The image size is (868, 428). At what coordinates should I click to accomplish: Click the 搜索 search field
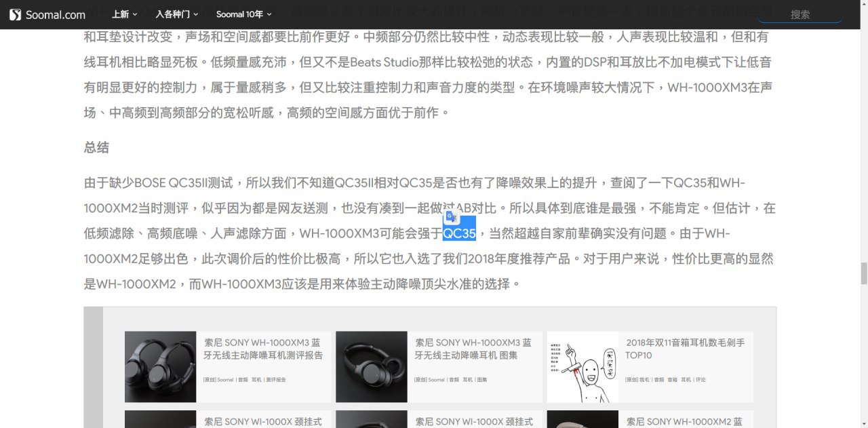click(x=800, y=14)
